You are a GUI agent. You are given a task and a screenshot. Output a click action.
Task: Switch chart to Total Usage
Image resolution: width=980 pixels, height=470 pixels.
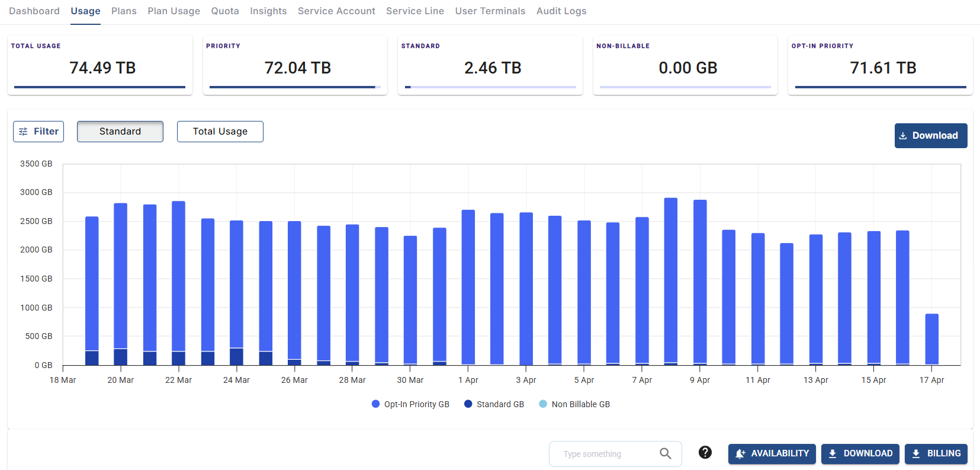(x=220, y=132)
